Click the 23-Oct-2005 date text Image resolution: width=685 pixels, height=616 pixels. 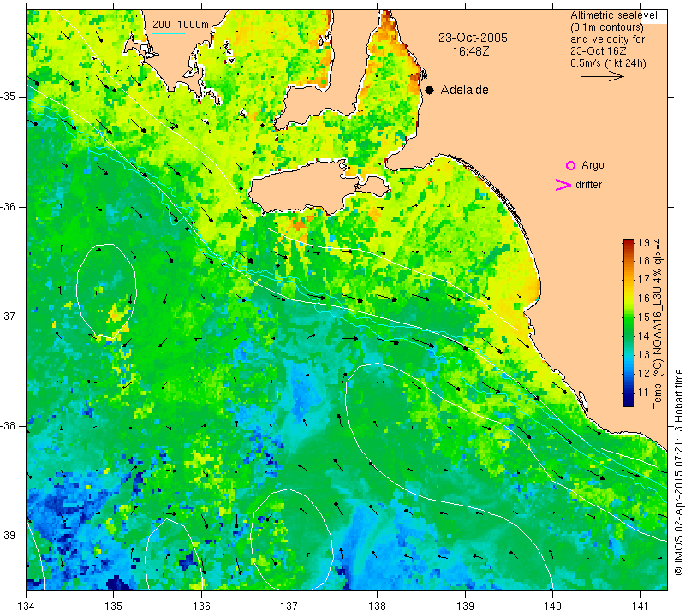474,38
